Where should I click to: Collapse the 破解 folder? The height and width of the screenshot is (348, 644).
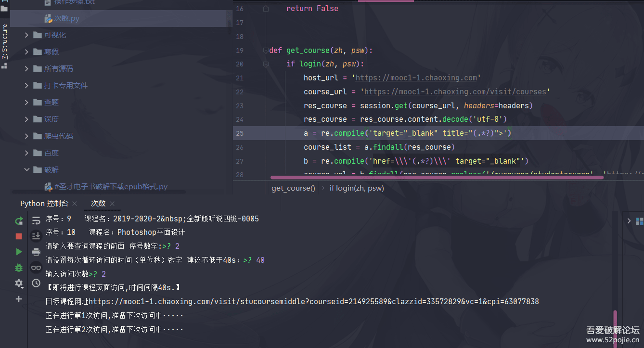(27, 169)
